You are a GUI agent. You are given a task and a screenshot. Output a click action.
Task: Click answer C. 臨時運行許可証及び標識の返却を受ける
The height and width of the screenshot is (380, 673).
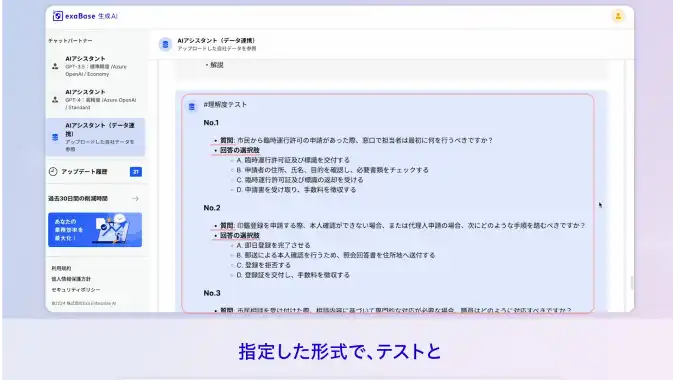(x=300, y=180)
